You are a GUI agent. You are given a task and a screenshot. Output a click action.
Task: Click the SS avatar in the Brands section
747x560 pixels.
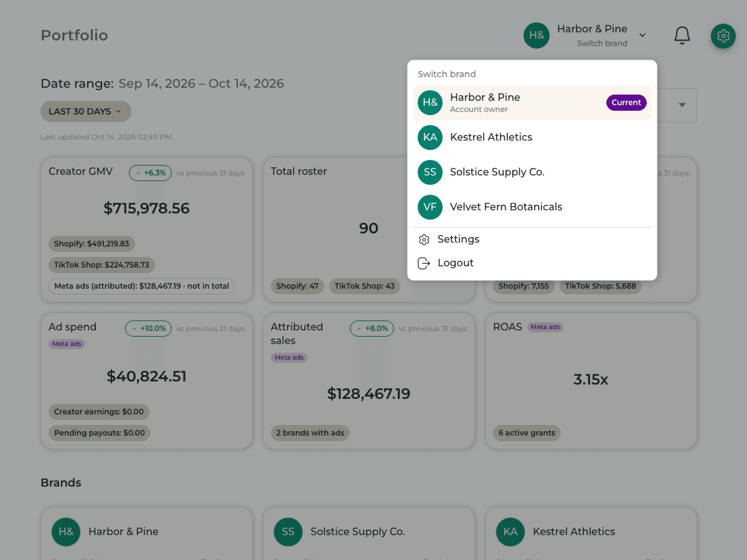point(288,532)
